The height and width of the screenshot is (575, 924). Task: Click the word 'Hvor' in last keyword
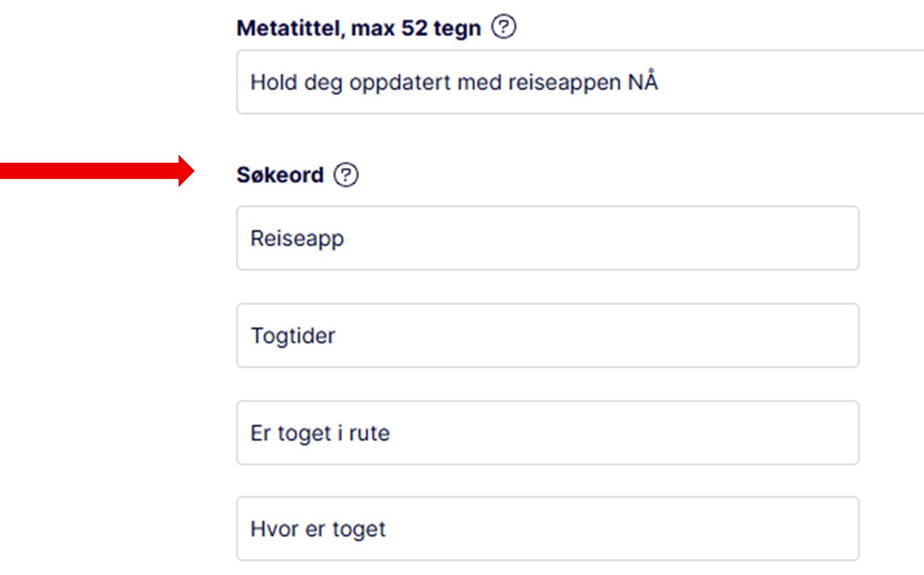pyautogui.click(x=274, y=529)
